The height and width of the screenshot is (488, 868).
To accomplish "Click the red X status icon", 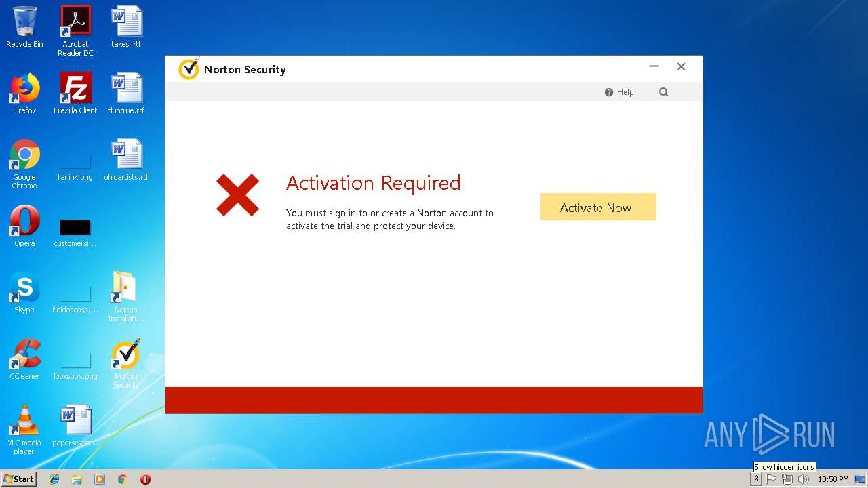I will pos(237,195).
